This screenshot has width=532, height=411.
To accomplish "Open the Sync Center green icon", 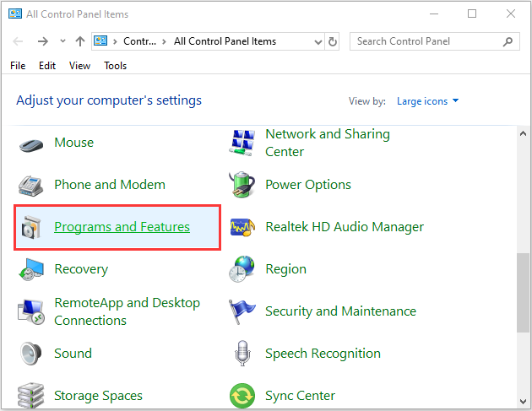I will coord(242,396).
